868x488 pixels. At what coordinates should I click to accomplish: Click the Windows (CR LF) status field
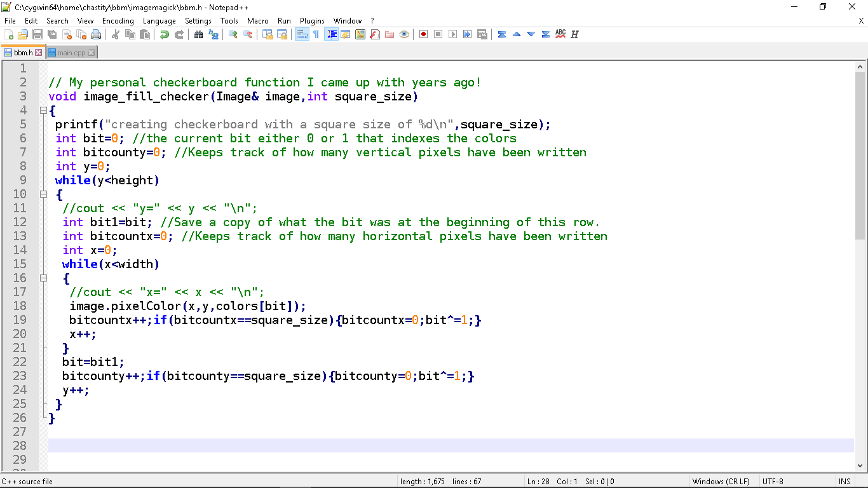point(721,482)
